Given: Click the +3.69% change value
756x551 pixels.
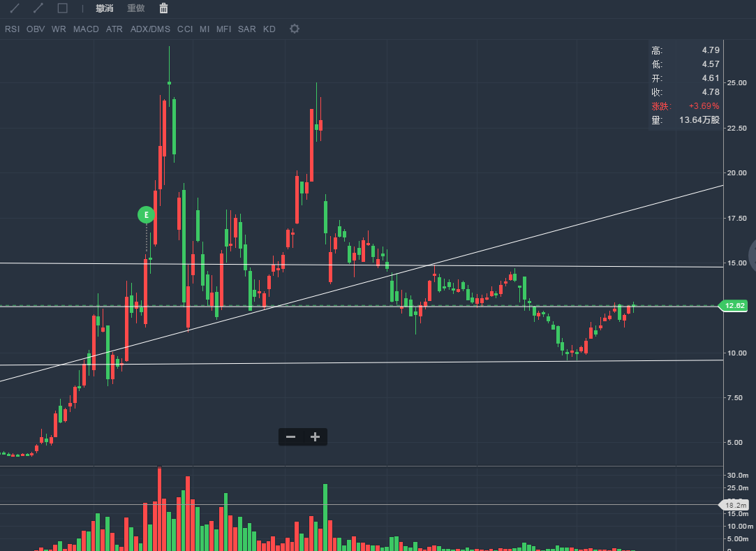Looking at the screenshot, I should coord(704,106).
